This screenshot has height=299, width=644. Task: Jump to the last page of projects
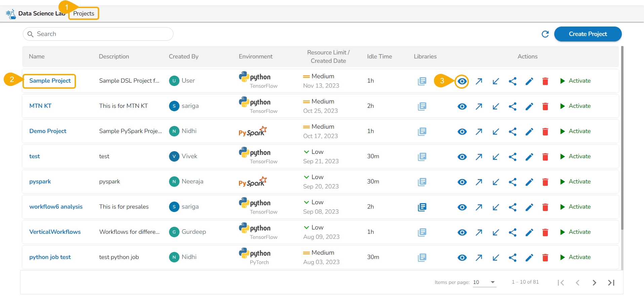coord(611,283)
